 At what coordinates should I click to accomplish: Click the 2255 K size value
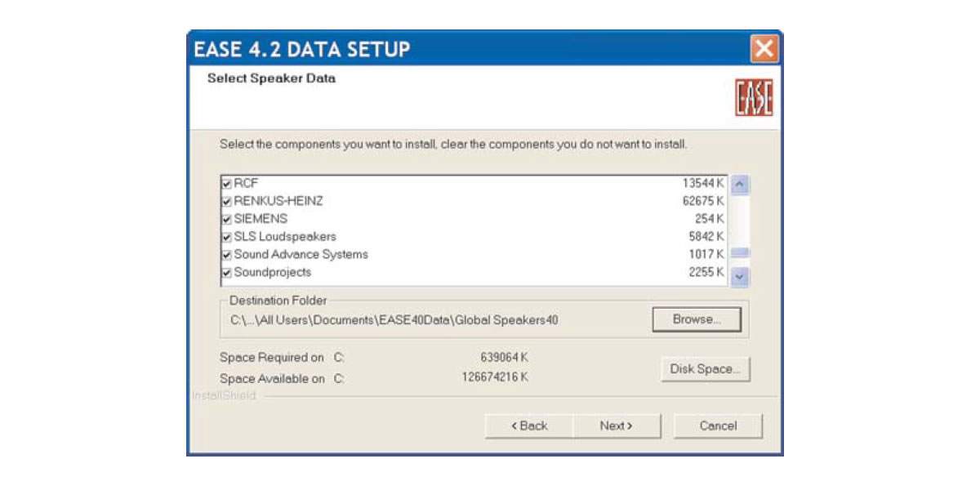(706, 273)
